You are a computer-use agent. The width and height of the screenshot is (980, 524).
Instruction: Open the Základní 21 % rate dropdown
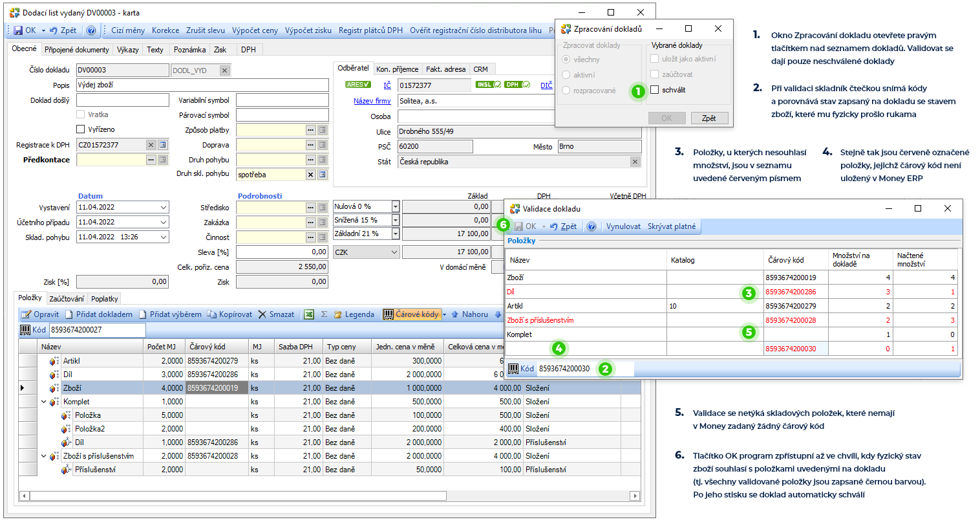(x=396, y=234)
